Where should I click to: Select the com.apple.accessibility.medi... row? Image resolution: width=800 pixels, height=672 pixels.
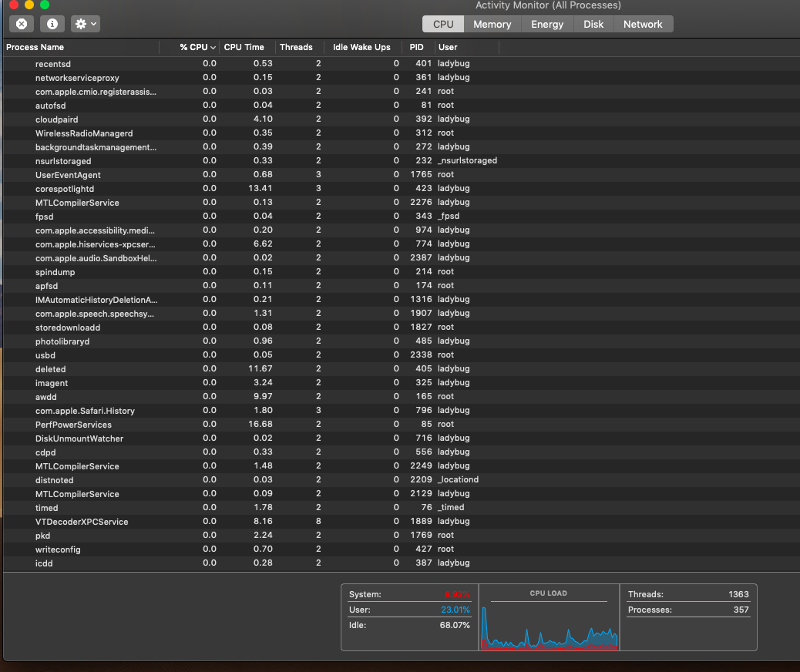(x=402, y=230)
